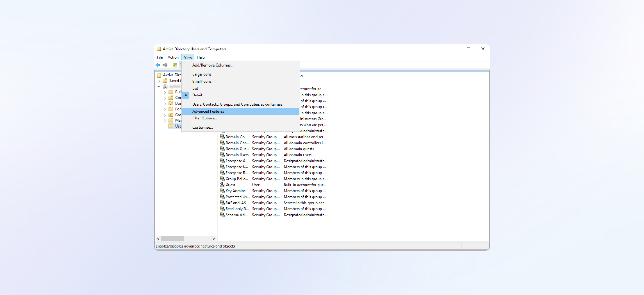
Task: Click the Schema Admins group icon
Action: click(x=222, y=215)
